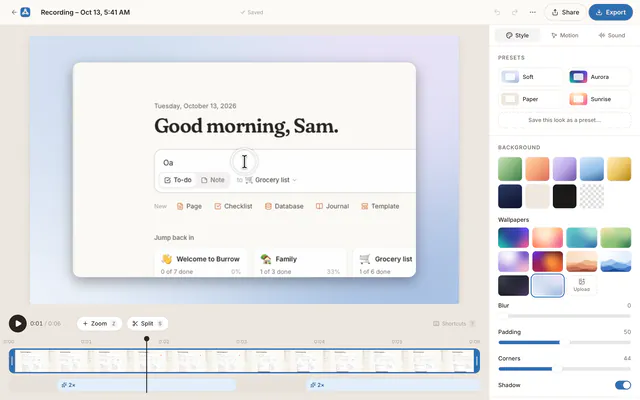Select the black background swatch
Viewport: 640px width, 400px height.
coord(564,196)
